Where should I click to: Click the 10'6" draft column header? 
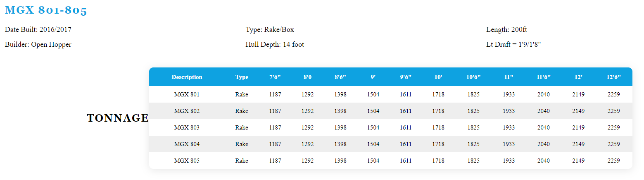pyautogui.click(x=473, y=77)
